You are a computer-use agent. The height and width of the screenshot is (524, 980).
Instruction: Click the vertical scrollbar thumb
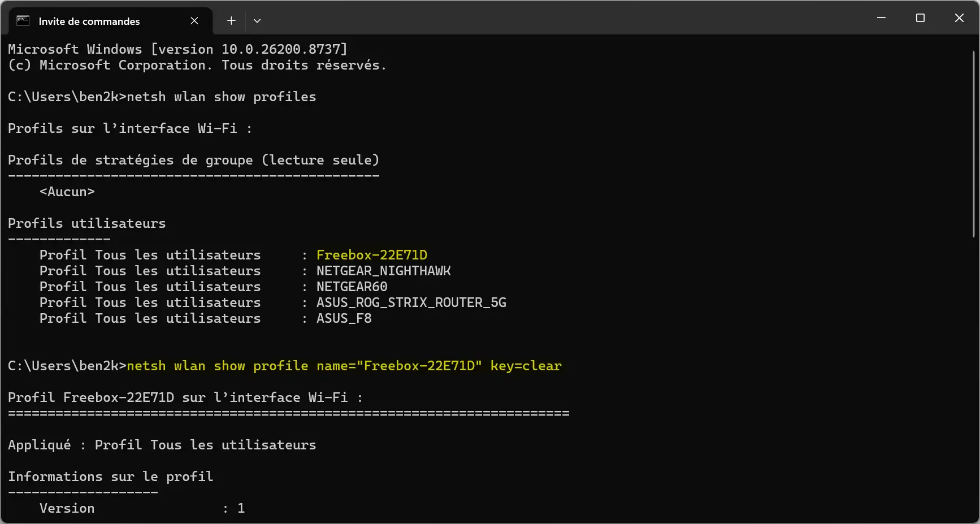click(974, 144)
